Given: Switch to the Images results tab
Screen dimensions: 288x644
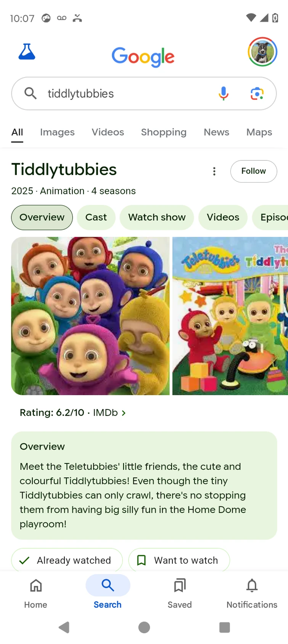Looking at the screenshot, I should tap(57, 132).
